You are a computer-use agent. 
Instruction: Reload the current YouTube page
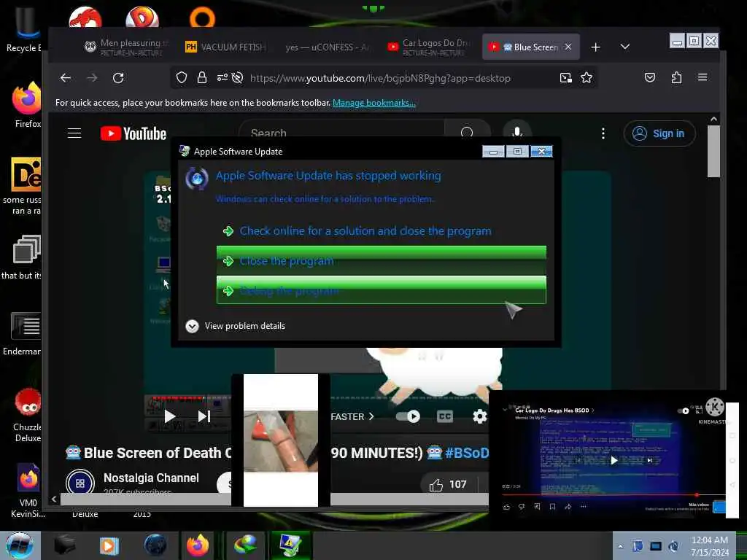point(118,77)
